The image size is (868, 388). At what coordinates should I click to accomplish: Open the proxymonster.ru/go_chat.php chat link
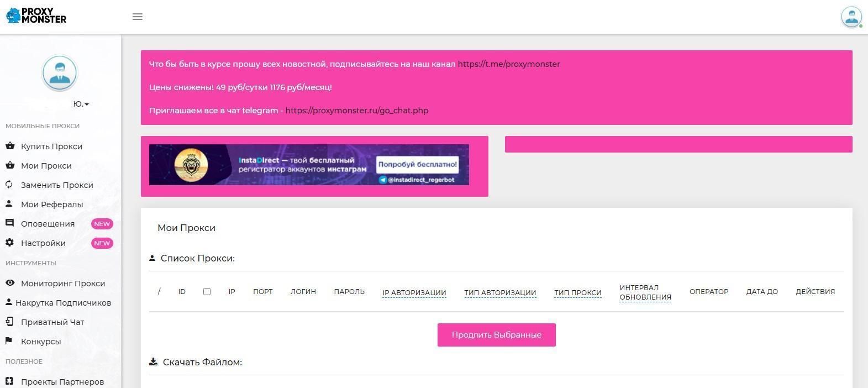point(357,111)
